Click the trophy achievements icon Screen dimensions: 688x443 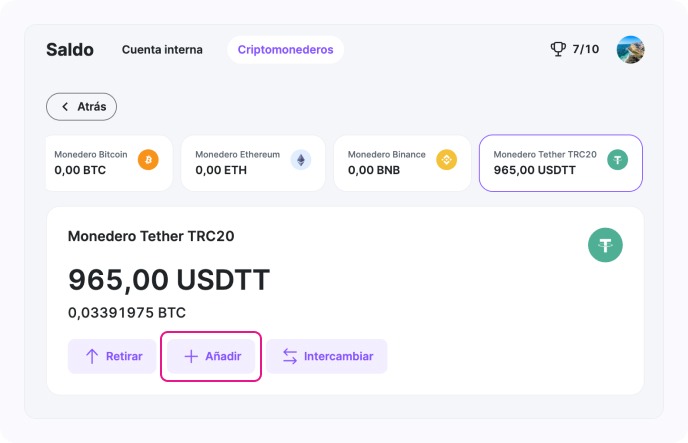click(x=558, y=49)
